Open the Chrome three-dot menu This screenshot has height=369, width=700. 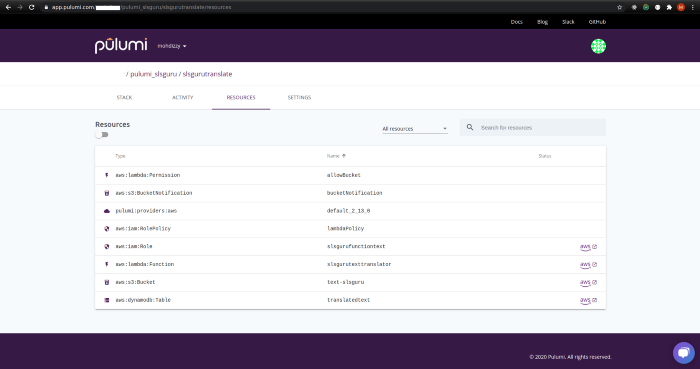click(x=692, y=7)
